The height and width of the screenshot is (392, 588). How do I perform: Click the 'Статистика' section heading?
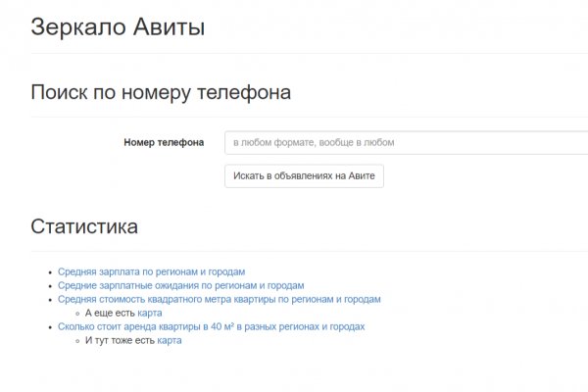[x=84, y=226]
